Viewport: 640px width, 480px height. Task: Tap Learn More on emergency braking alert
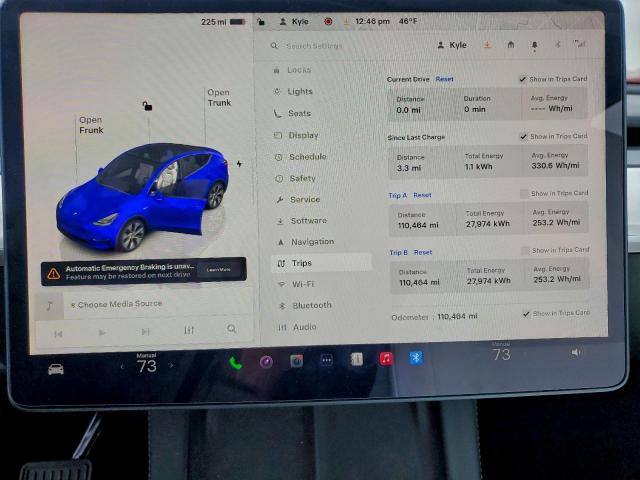point(218,270)
